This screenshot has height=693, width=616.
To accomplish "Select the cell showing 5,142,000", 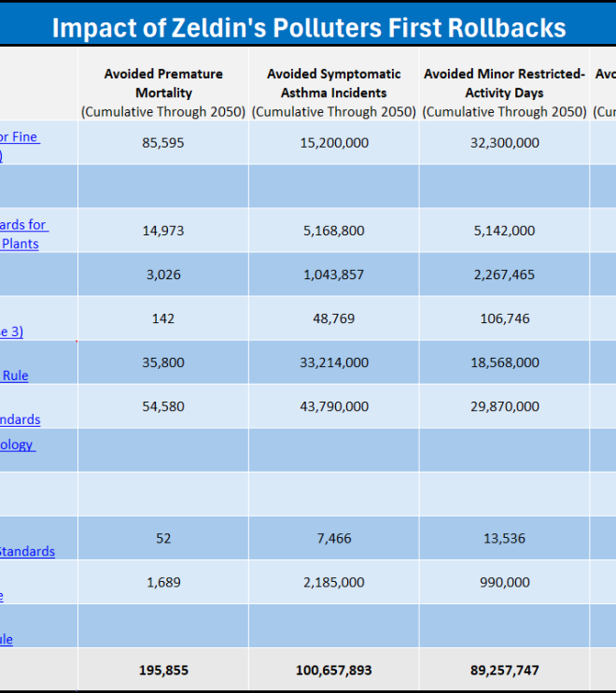I will 504,231.
